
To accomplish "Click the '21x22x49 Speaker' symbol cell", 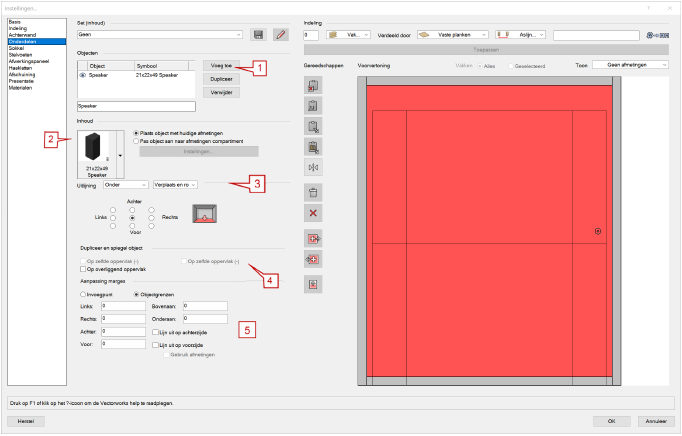I will tap(157, 75).
